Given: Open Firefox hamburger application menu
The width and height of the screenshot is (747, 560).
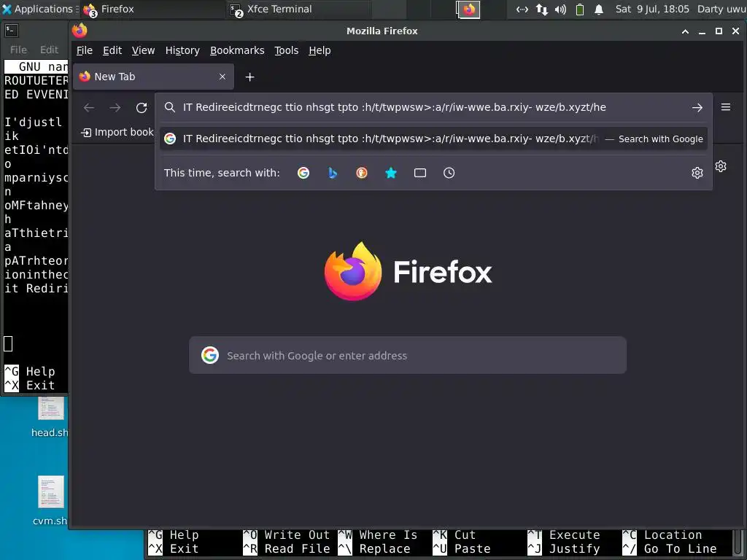Looking at the screenshot, I should (x=726, y=107).
